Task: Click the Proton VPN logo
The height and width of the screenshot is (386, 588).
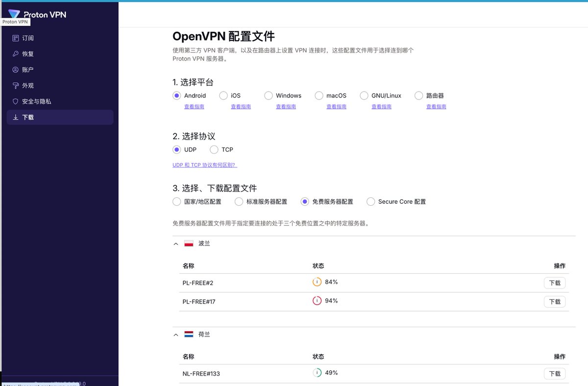Action: 38,14
